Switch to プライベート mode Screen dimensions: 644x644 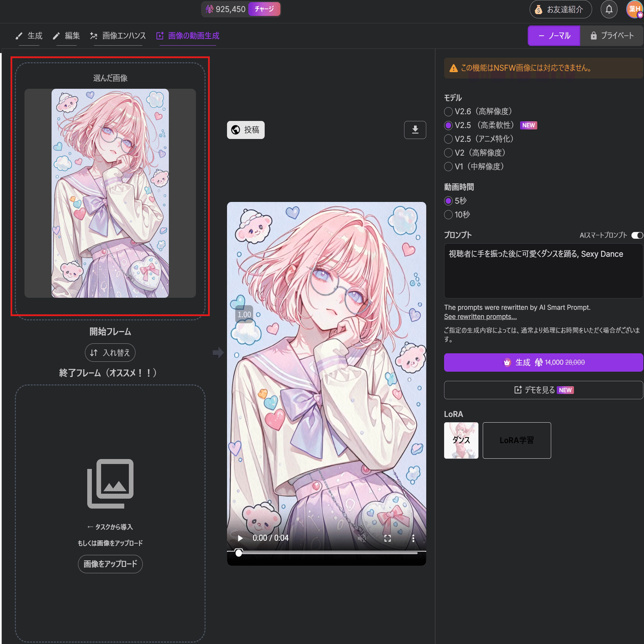pos(611,35)
